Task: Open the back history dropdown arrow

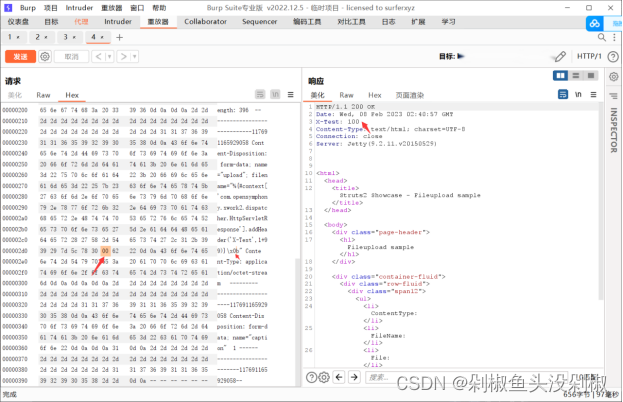Action: (x=110, y=56)
